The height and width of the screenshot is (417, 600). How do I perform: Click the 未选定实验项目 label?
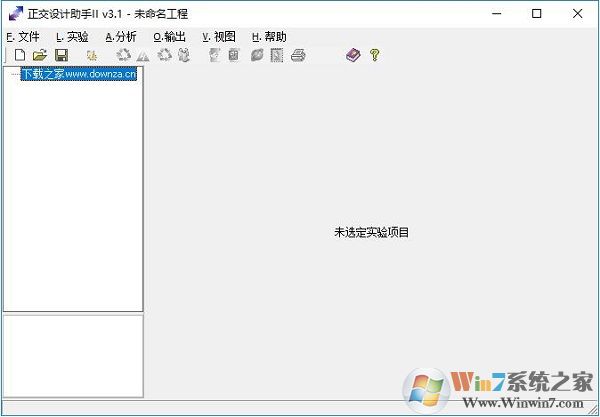coord(372,232)
